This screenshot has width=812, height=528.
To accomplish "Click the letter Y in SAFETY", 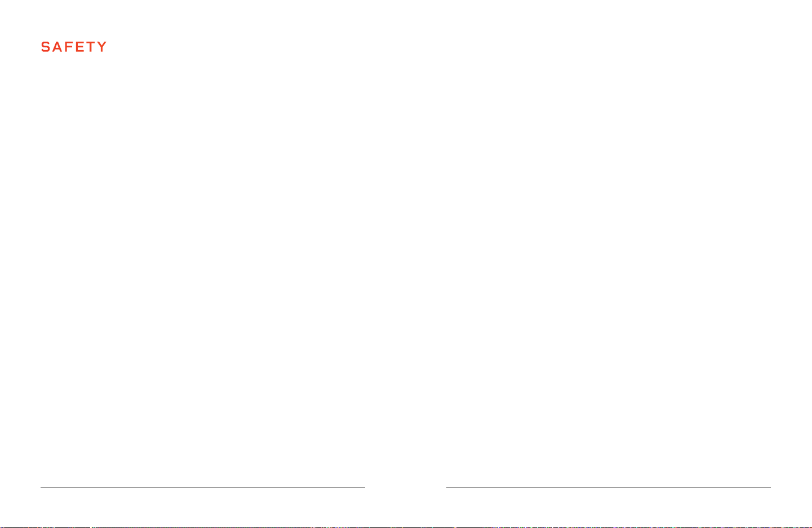I will (102, 47).
